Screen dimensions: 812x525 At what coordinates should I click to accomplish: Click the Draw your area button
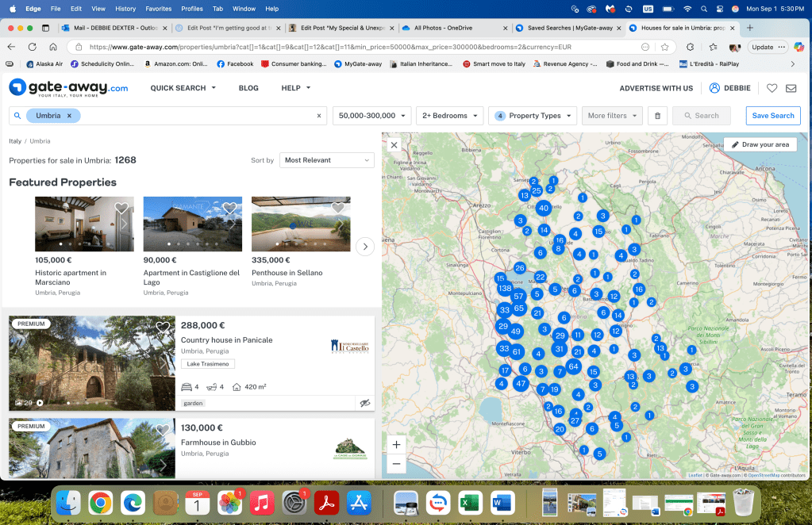[760, 145]
